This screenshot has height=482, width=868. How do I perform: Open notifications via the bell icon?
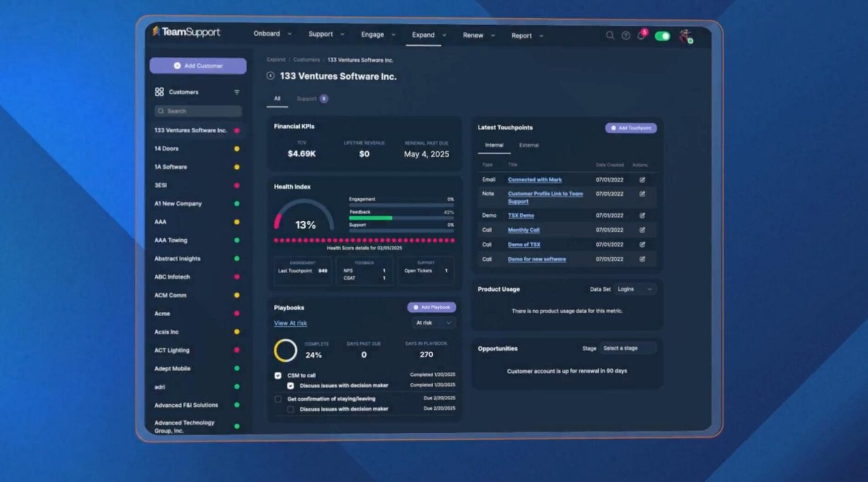pos(642,36)
